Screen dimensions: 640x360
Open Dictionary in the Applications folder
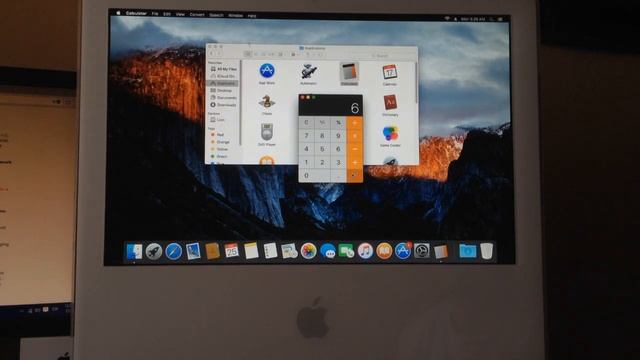tap(390, 102)
